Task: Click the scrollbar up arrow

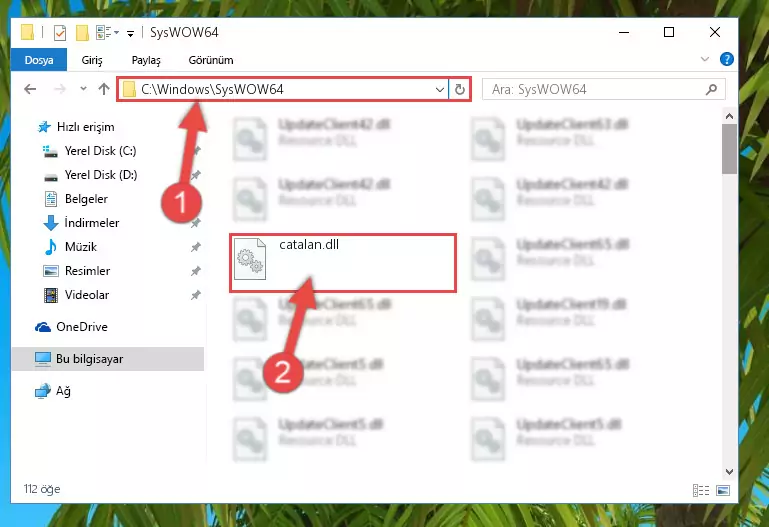Action: click(729, 116)
